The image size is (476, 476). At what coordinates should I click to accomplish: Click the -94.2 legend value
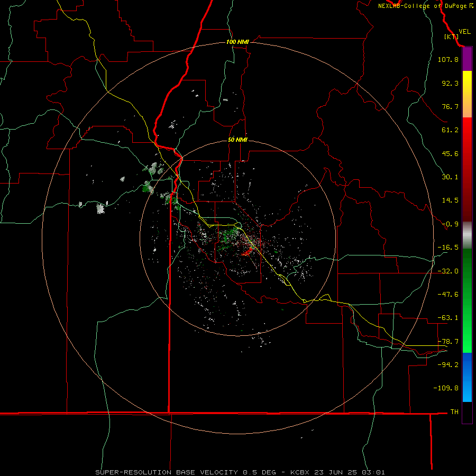[448, 365]
